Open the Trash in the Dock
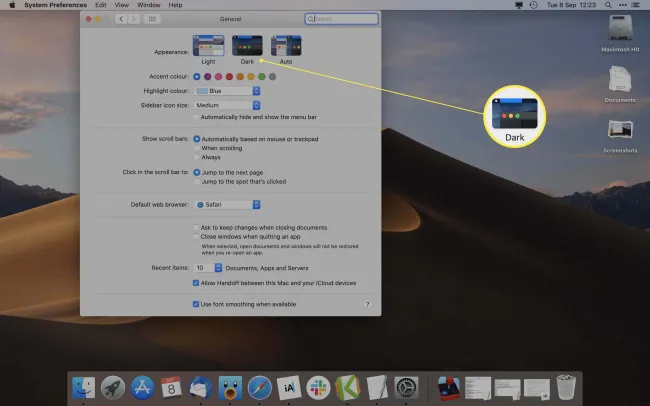Viewport: 650px width, 406px height. tap(566, 386)
